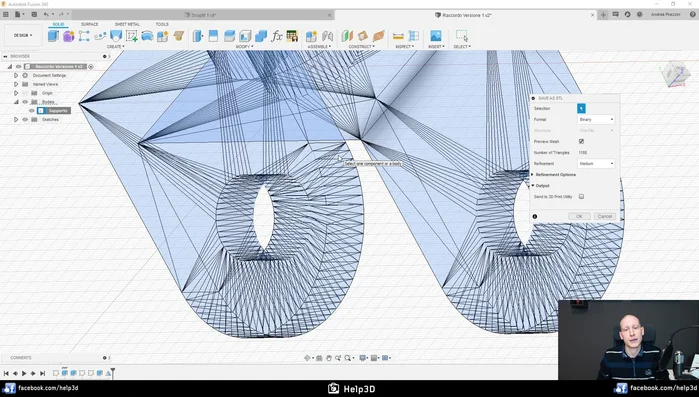Click the Selection arrow button in dialog
Viewport: 699px width, 397px height.
pyautogui.click(x=581, y=108)
